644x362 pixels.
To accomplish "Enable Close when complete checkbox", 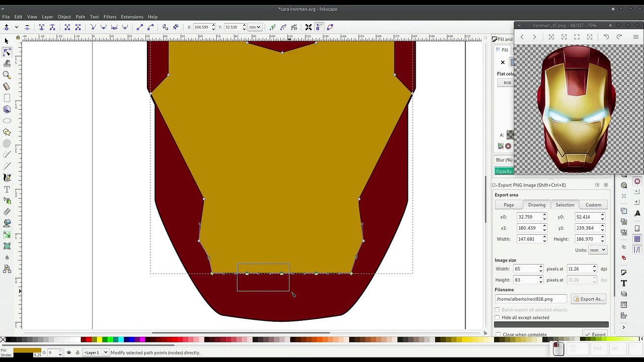I will pyautogui.click(x=498, y=335).
